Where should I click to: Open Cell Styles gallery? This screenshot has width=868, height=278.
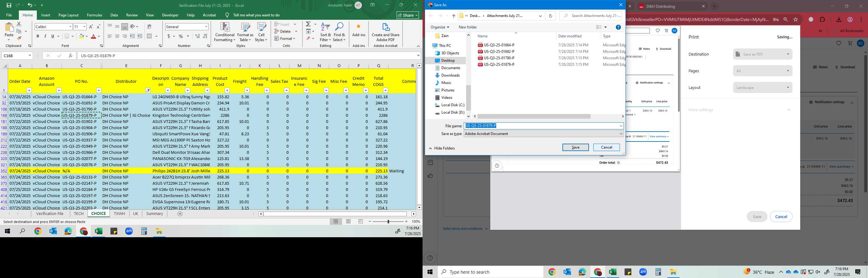tap(261, 32)
